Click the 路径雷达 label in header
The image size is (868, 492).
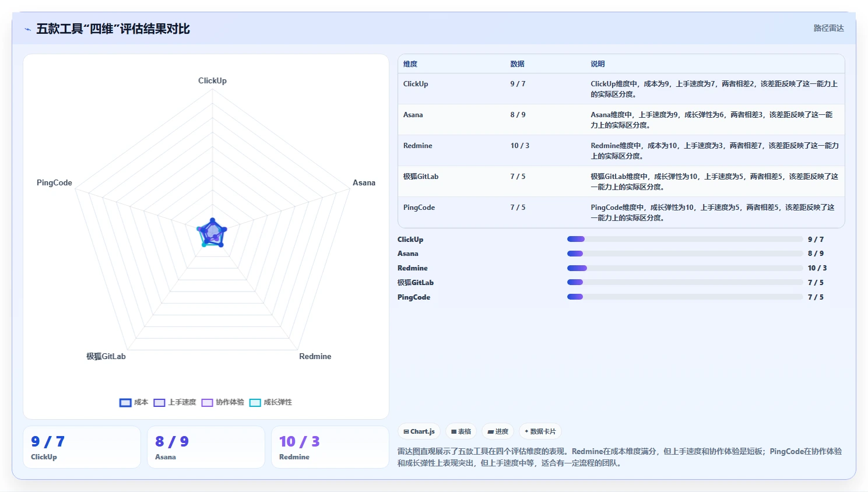pos(828,28)
